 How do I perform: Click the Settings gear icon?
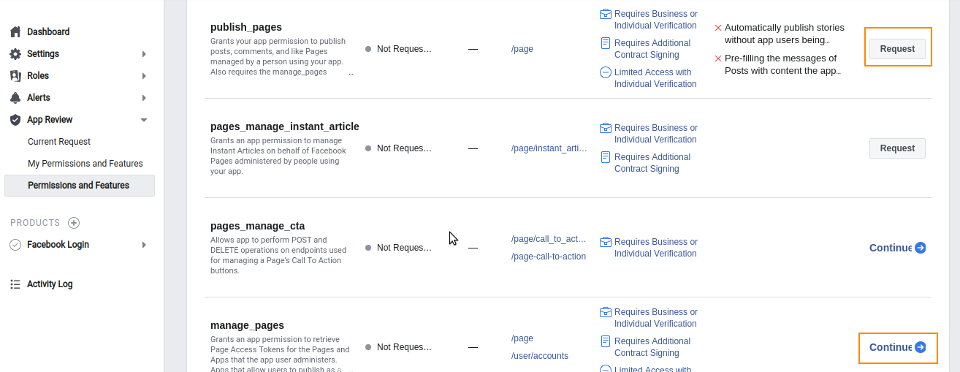pyautogui.click(x=15, y=54)
